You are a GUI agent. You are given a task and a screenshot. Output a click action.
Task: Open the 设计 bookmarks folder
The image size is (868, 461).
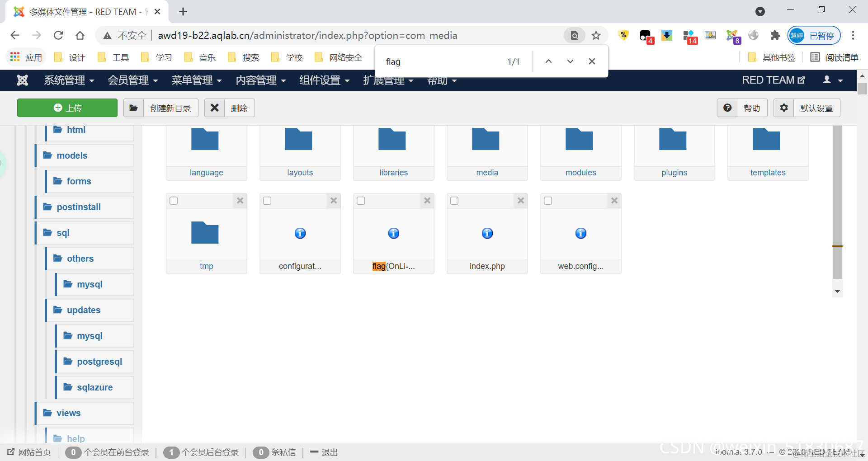point(70,57)
